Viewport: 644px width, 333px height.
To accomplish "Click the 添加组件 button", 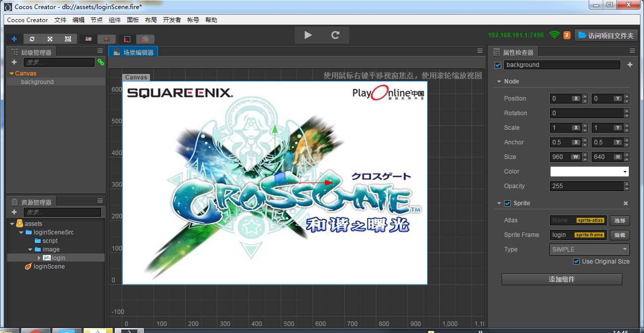I will [561, 279].
